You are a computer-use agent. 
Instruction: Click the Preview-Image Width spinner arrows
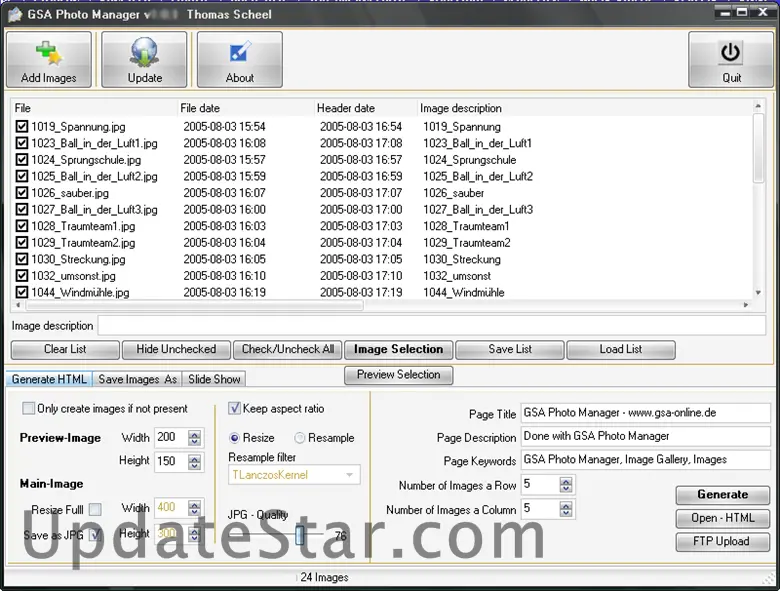pos(194,438)
